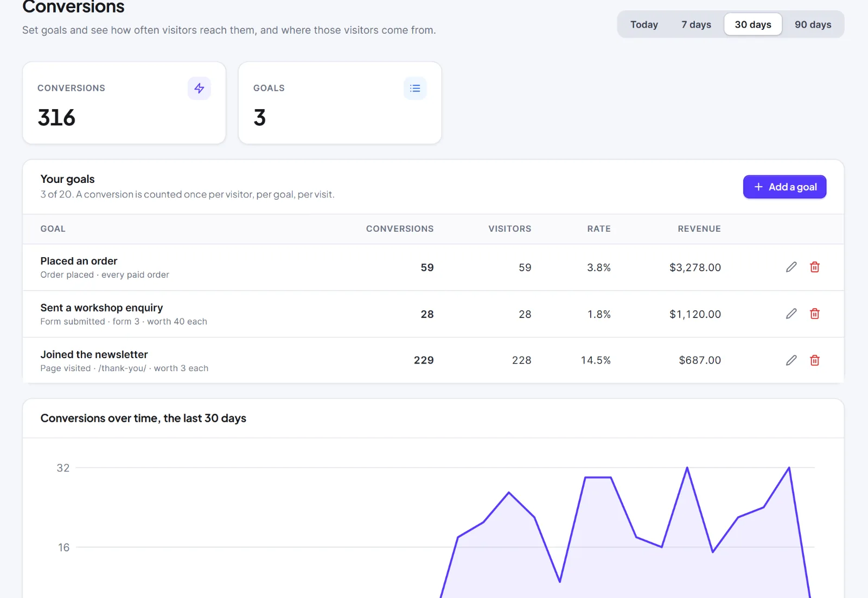This screenshot has height=598, width=868.
Task: Click the Goal column header
Action: pos(53,229)
